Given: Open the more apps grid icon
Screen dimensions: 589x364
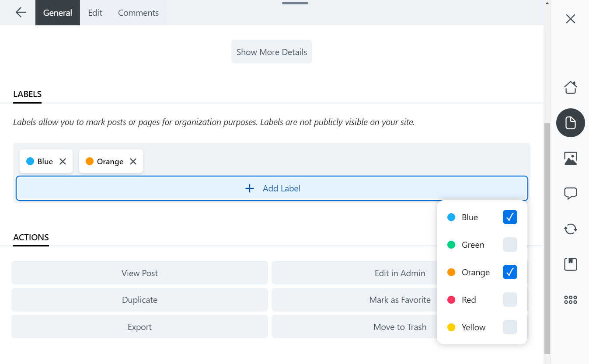Looking at the screenshot, I should (570, 299).
